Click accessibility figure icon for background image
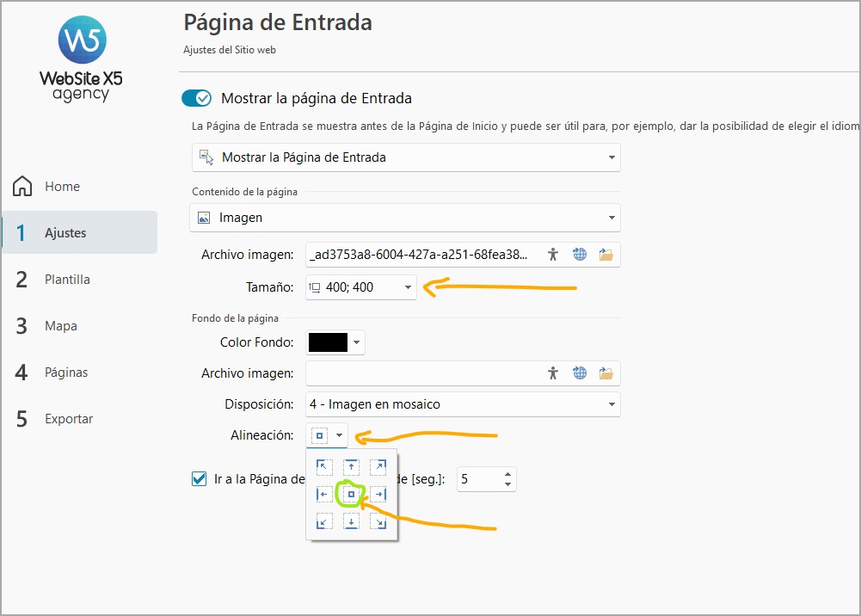Screen dimensions: 861x616 click(553, 373)
